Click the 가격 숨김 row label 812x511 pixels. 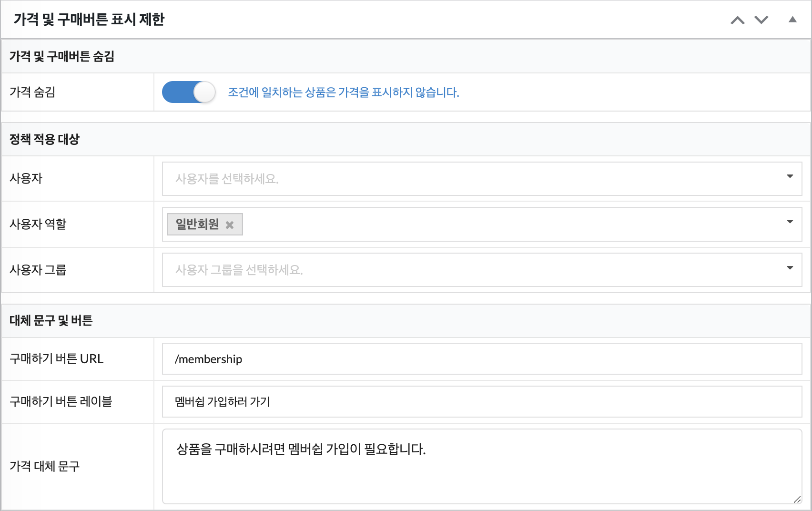32,92
